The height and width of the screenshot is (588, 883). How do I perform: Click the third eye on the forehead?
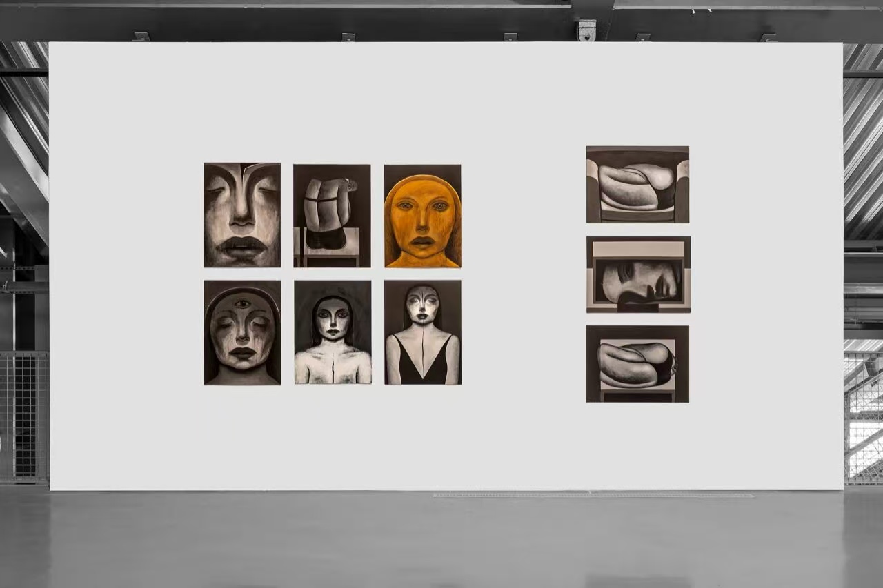click(241, 303)
